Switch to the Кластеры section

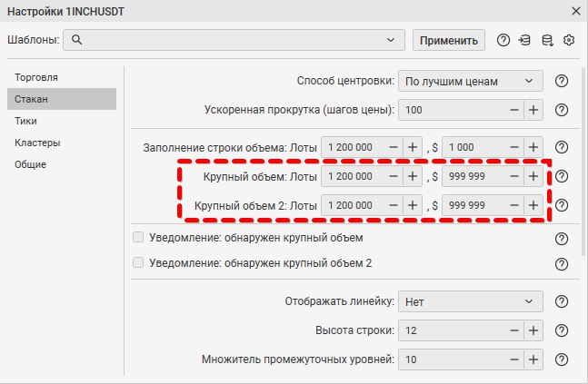pos(37,143)
